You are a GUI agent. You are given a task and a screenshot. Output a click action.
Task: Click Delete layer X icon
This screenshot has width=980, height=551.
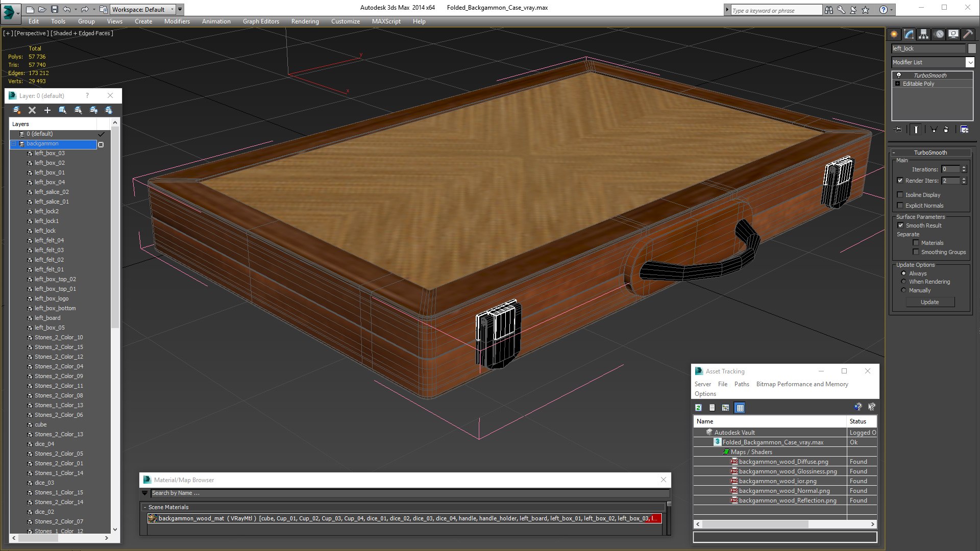tap(32, 110)
